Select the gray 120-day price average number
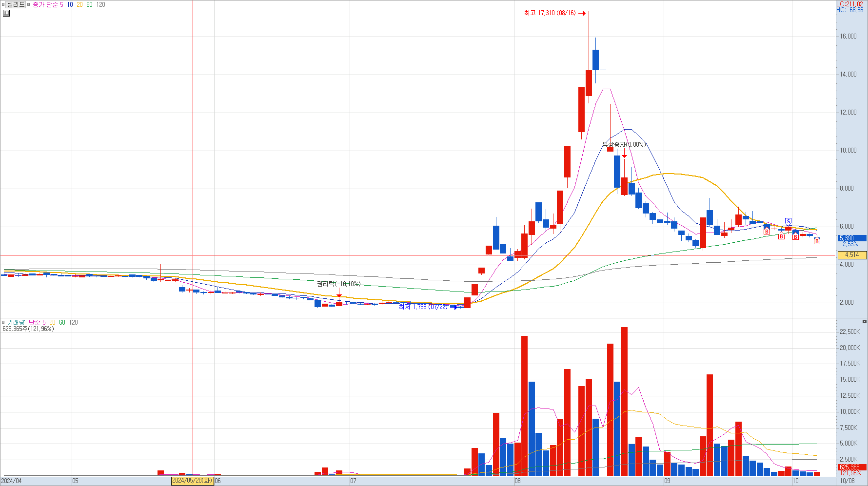Image resolution: width=868 pixels, height=486 pixels. click(100, 4)
